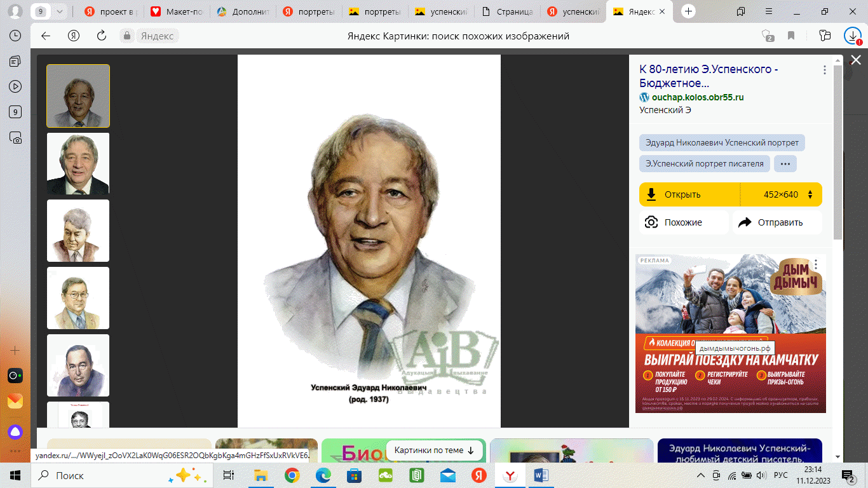868x488 pixels.
Task: Show more tags with the ellipsis chip
Action: tap(785, 163)
